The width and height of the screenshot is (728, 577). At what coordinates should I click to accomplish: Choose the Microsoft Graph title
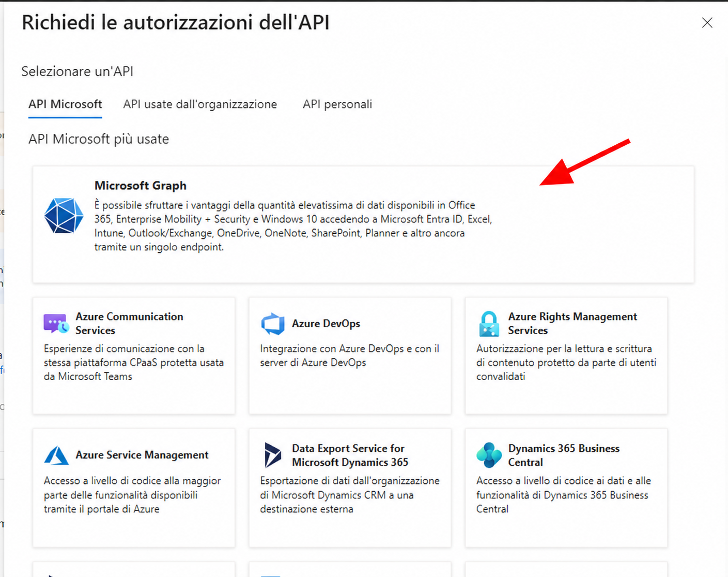click(x=141, y=186)
